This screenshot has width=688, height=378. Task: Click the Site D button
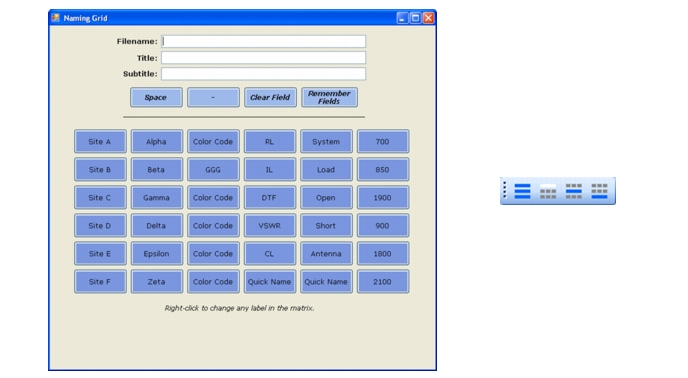click(100, 226)
